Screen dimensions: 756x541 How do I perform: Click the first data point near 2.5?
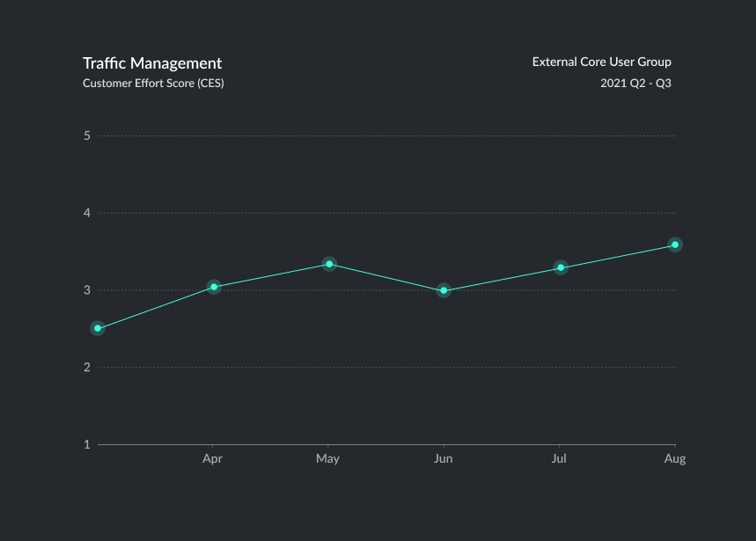(x=98, y=328)
